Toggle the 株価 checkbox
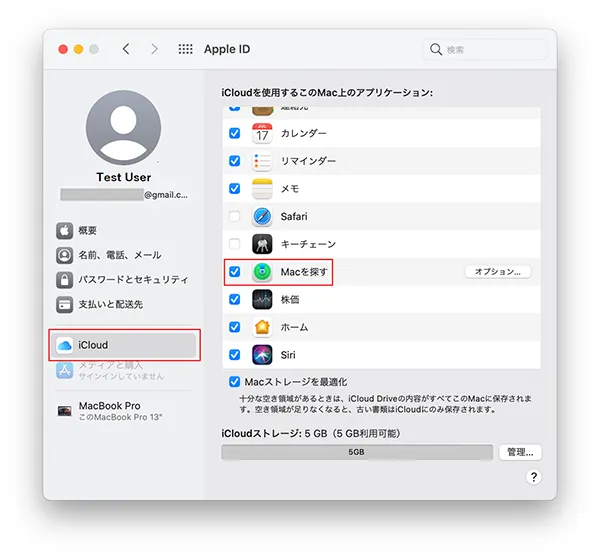 tap(234, 299)
